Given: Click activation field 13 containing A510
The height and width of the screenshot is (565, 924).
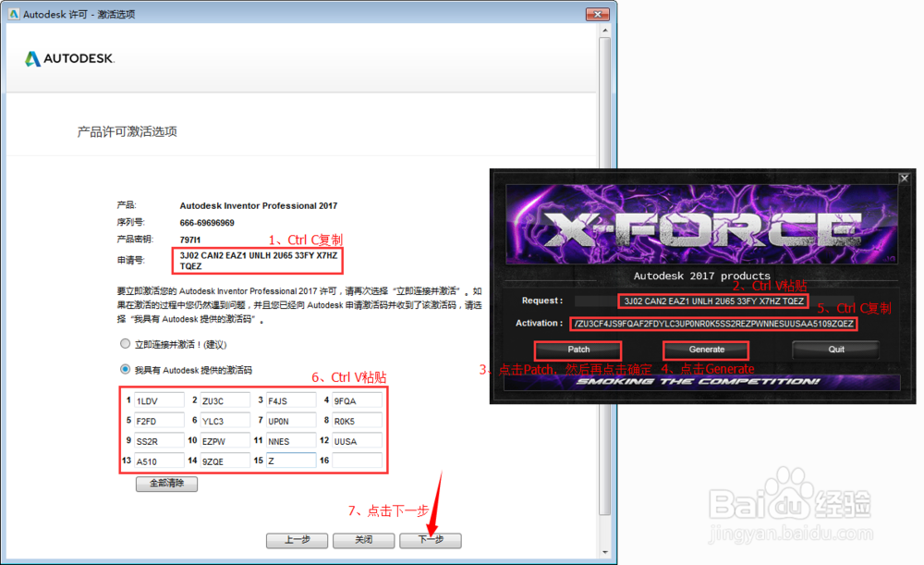Looking at the screenshot, I should tap(159, 461).
